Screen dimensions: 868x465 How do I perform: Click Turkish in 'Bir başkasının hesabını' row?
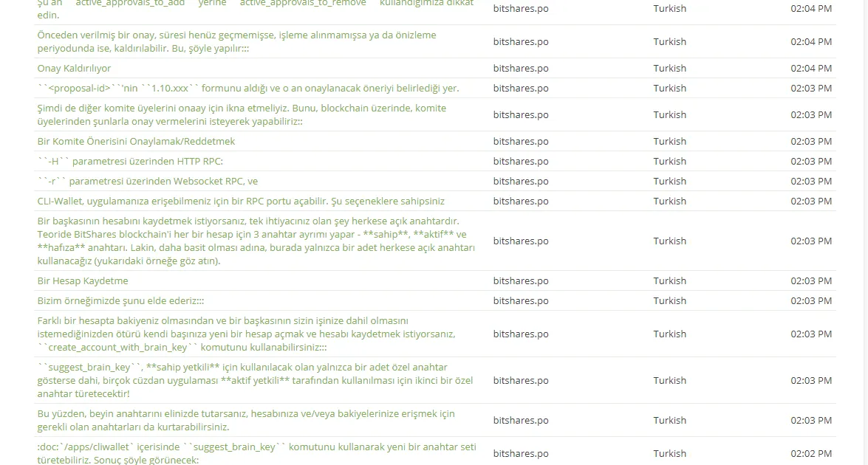[x=670, y=241]
